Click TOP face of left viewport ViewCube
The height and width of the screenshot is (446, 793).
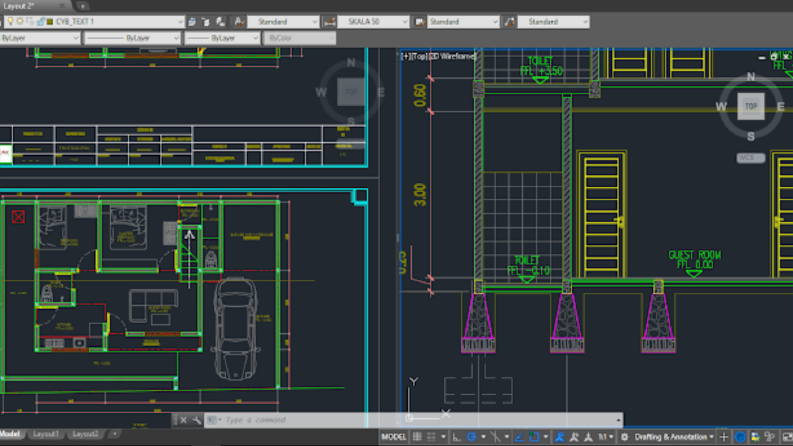[351, 92]
